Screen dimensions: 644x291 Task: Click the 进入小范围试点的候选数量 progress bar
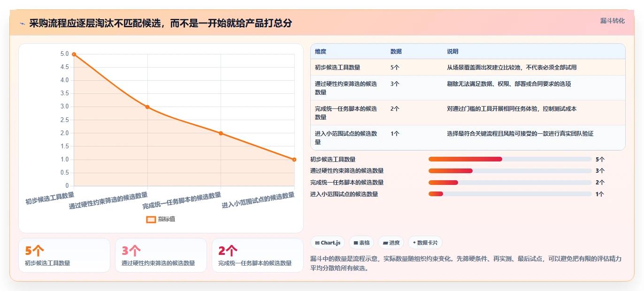[510, 194]
